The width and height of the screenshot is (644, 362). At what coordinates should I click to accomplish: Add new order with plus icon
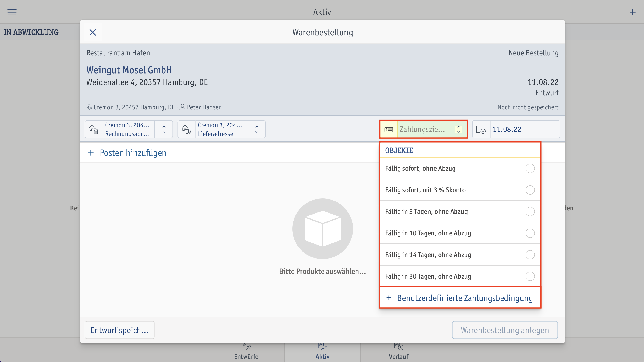[632, 12]
